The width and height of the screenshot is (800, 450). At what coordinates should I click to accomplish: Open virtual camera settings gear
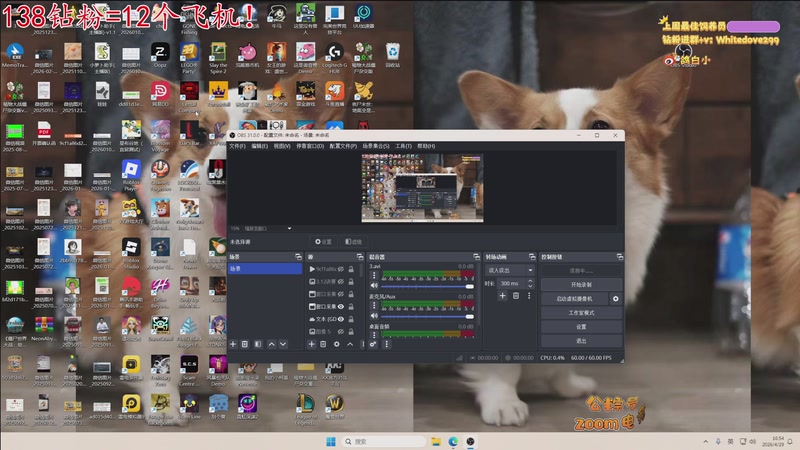point(615,299)
